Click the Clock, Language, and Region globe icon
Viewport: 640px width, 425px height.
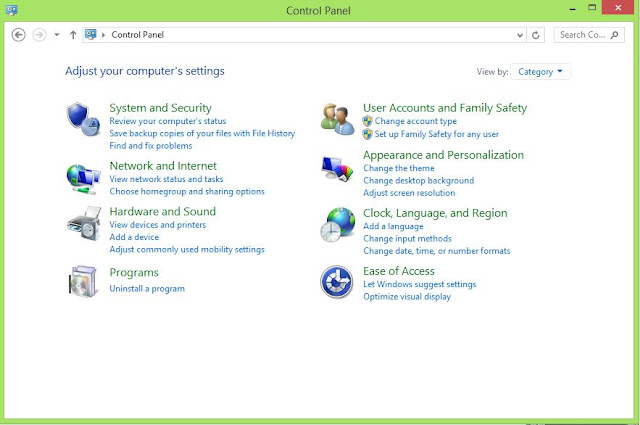tap(338, 225)
